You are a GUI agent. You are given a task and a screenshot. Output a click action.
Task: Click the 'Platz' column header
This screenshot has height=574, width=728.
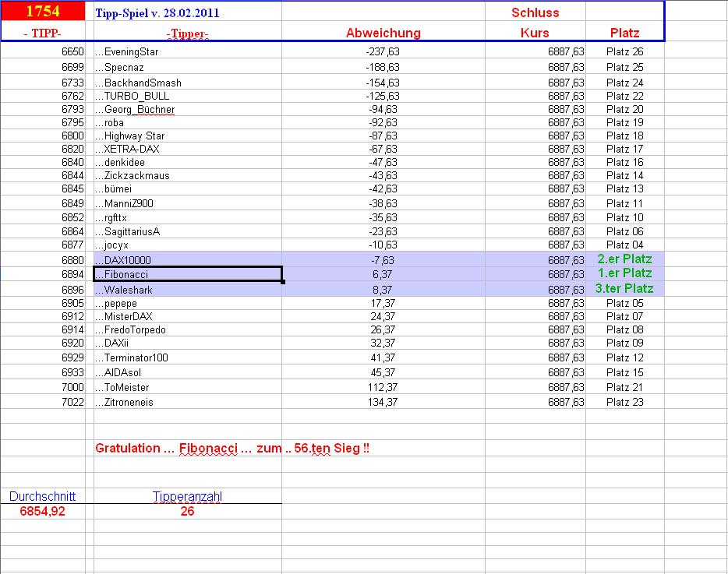coord(624,33)
